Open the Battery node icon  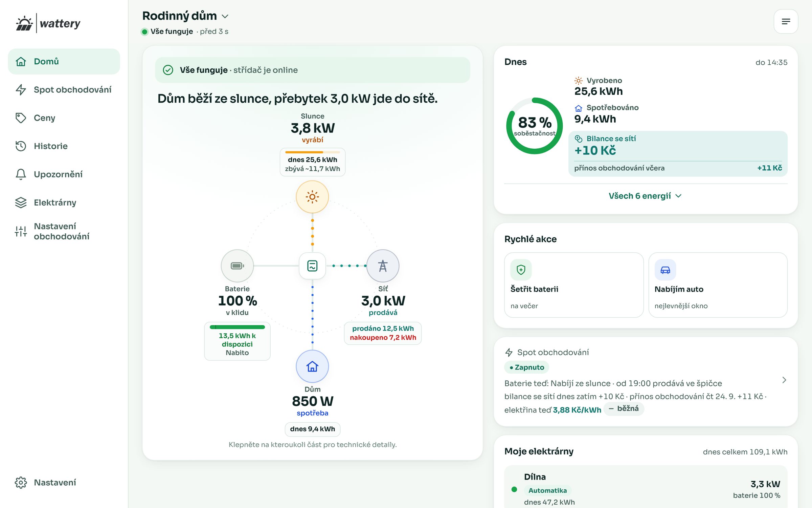coord(237,266)
